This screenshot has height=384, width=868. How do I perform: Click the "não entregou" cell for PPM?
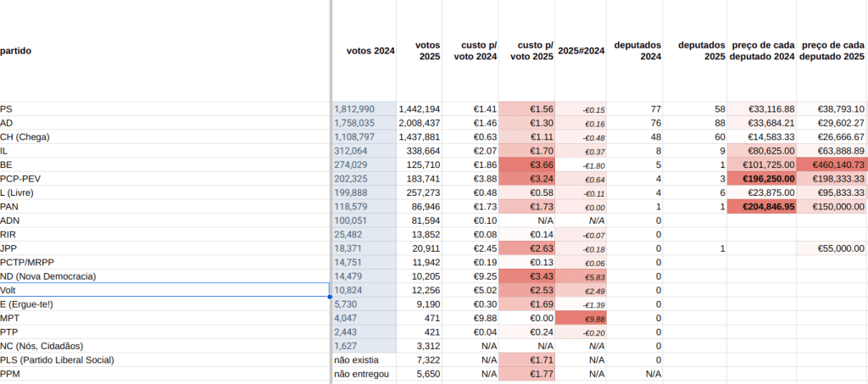coord(364,374)
